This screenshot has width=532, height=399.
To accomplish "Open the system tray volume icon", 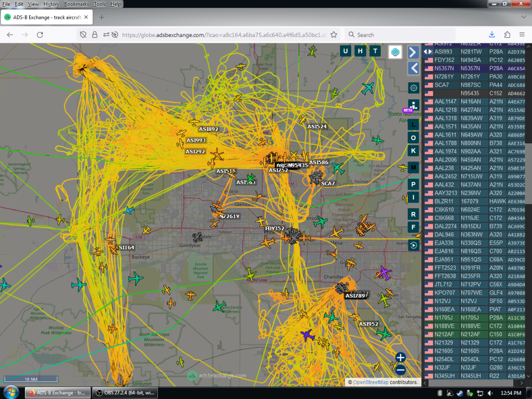I will coord(489,393).
